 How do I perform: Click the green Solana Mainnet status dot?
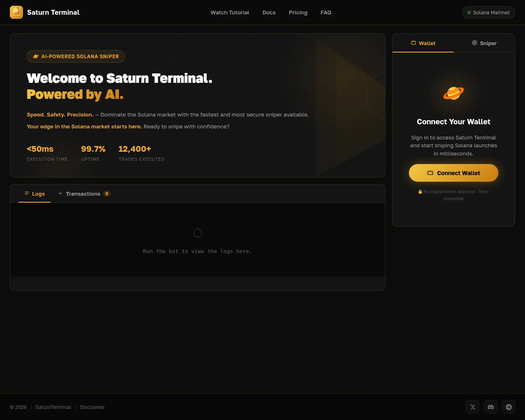click(469, 13)
